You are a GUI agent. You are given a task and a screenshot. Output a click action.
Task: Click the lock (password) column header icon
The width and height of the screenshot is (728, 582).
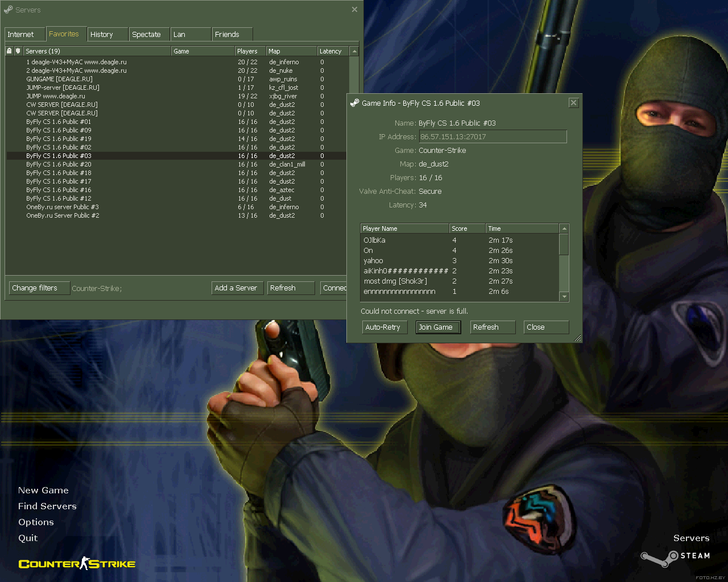click(x=9, y=51)
